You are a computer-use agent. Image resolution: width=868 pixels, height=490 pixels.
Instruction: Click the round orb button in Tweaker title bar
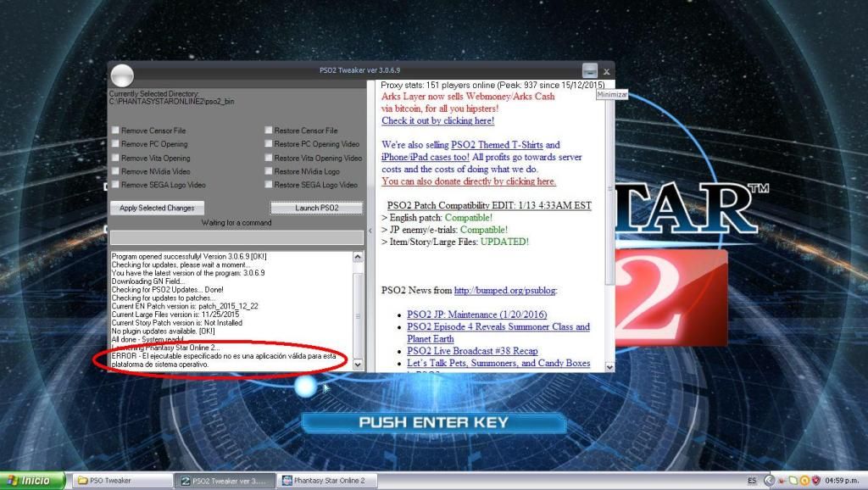point(122,75)
